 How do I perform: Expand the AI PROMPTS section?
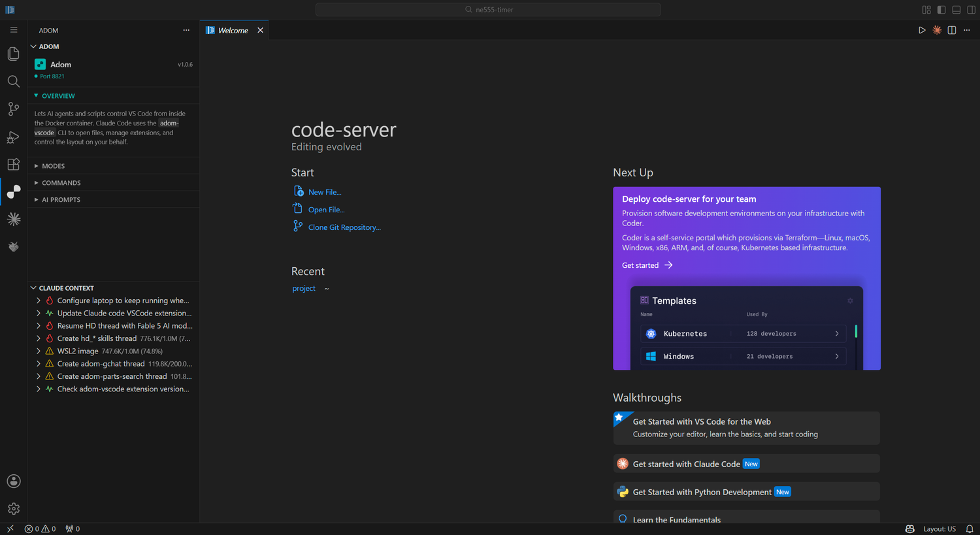pyautogui.click(x=114, y=200)
